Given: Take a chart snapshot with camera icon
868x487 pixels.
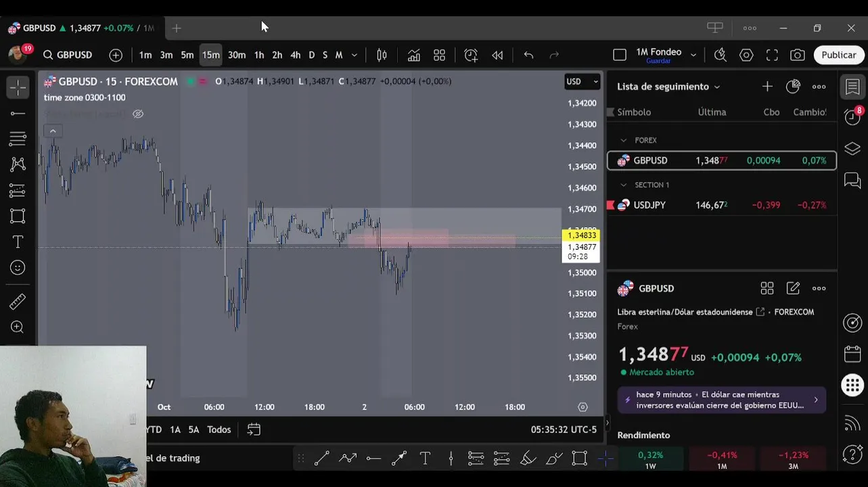Looking at the screenshot, I should [x=798, y=55].
